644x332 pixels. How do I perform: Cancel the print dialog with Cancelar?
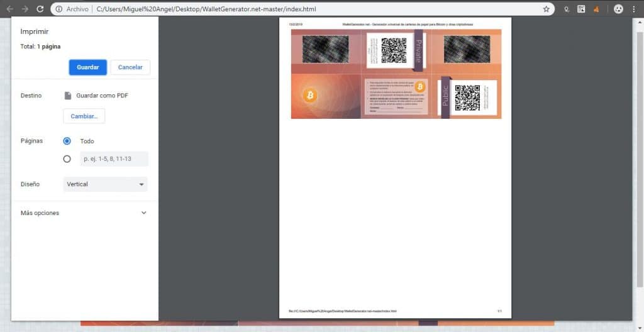[130, 67]
